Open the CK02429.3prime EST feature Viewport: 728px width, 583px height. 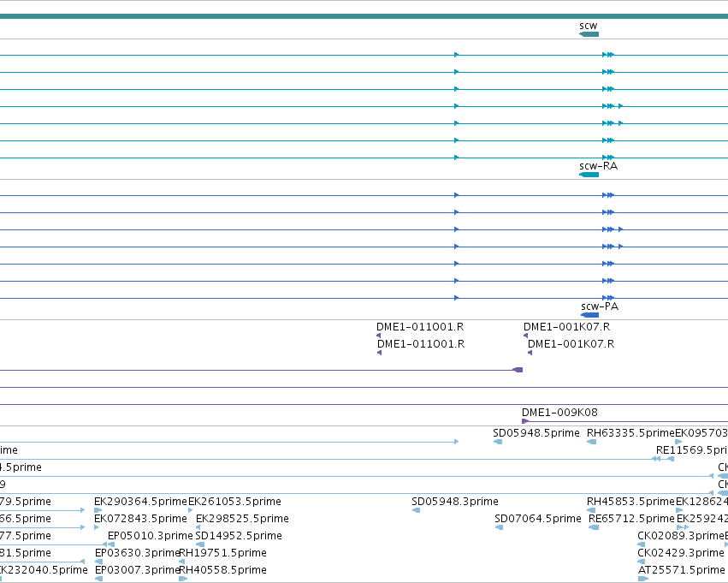pos(681,553)
